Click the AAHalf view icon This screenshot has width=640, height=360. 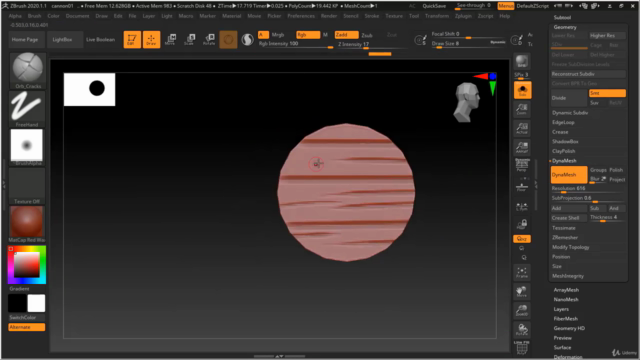tap(522, 147)
